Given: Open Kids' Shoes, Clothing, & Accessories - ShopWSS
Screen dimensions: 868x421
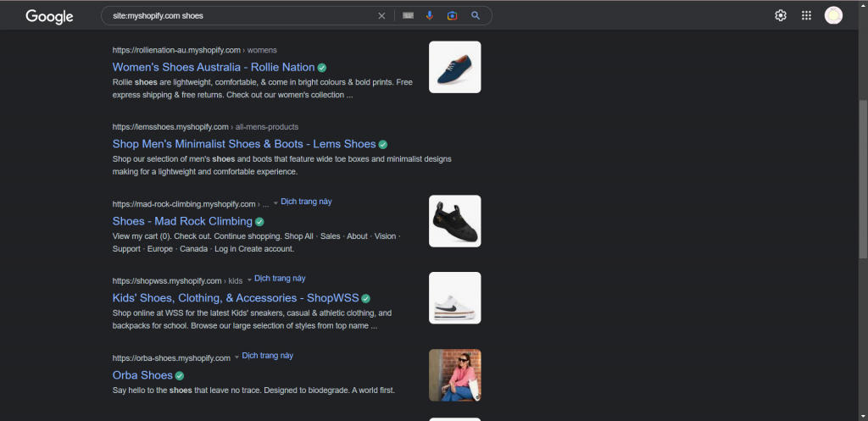Looking at the screenshot, I should click(236, 297).
